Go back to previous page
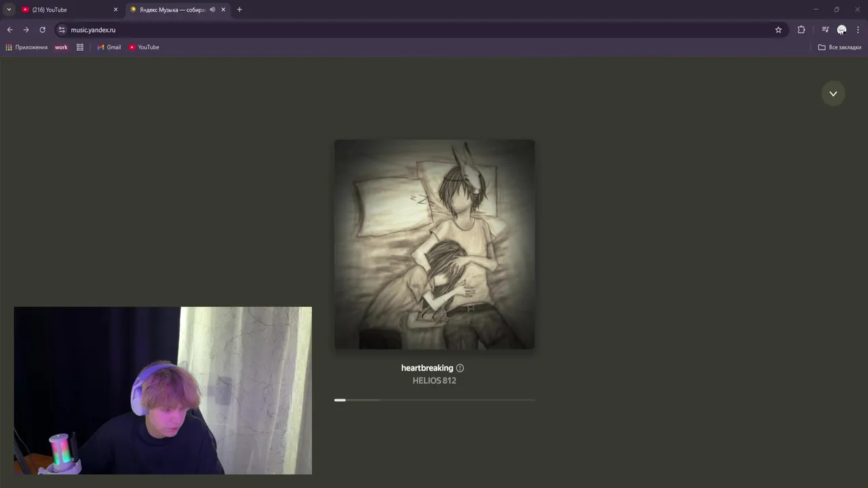 (x=9, y=30)
